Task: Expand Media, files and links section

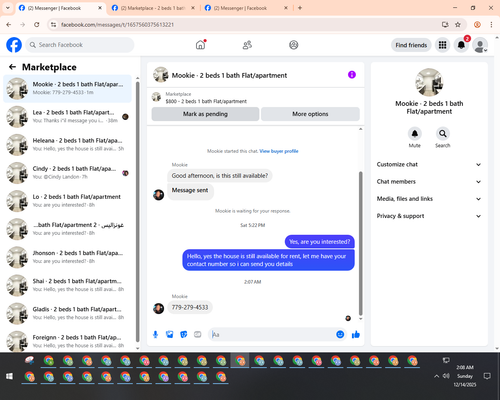Action: (429, 199)
